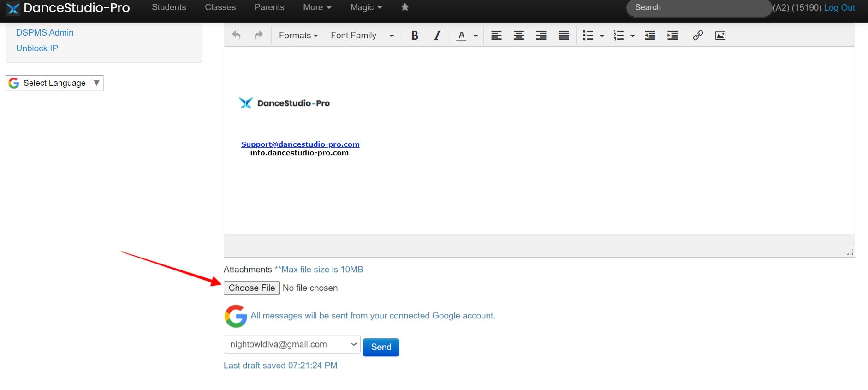Decrease the indent
The width and height of the screenshot is (868, 390).
650,35
